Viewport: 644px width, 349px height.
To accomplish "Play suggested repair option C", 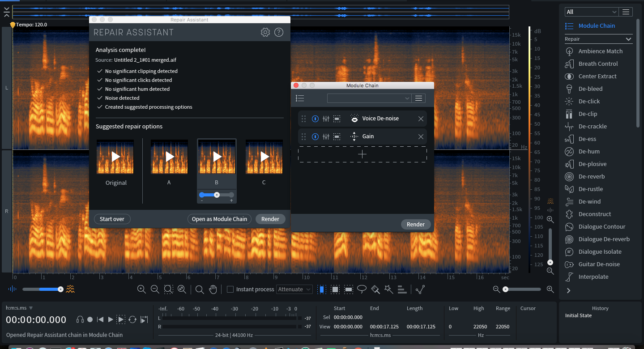I will point(264,157).
